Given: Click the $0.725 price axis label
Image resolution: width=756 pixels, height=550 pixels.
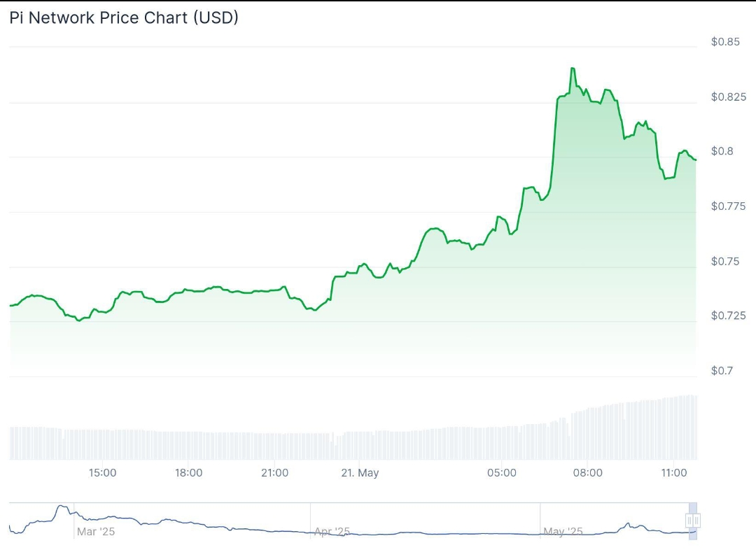Looking at the screenshot, I should tap(728, 316).
